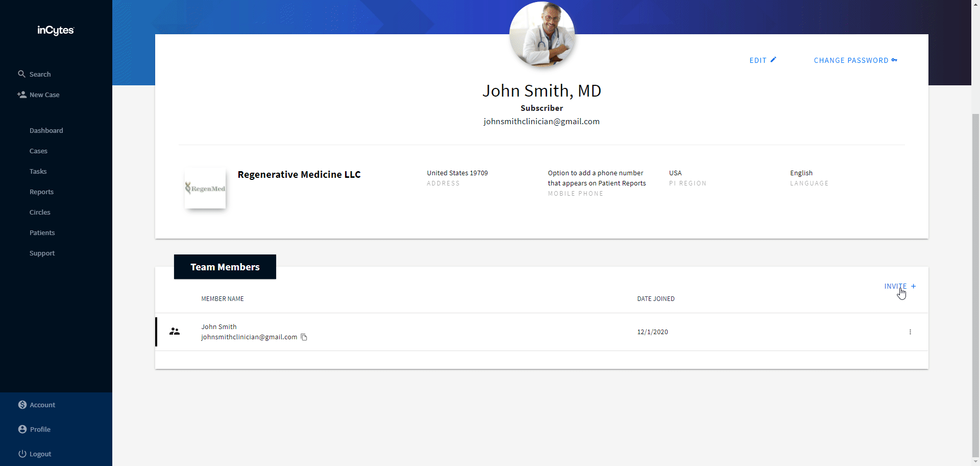Click the Account dollar icon

point(22,405)
